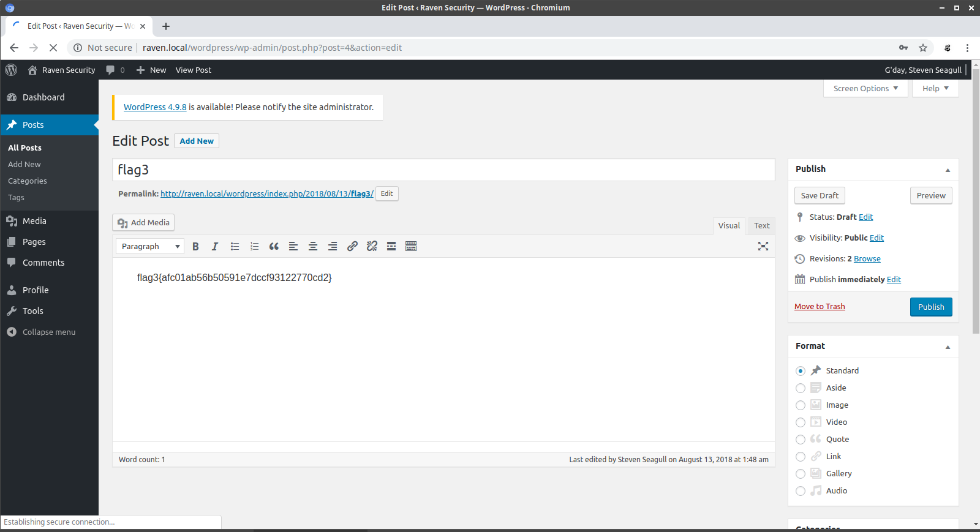Image resolution: width=980 pixels, height=532 pixels.
Task: Select the Link post format
Action: [x=801, y=457]
